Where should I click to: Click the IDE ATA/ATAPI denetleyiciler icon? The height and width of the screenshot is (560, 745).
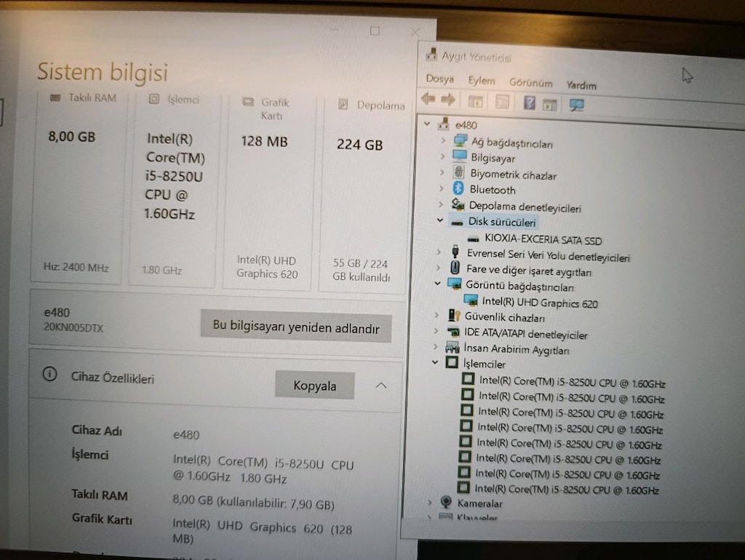tap(453, 332)
